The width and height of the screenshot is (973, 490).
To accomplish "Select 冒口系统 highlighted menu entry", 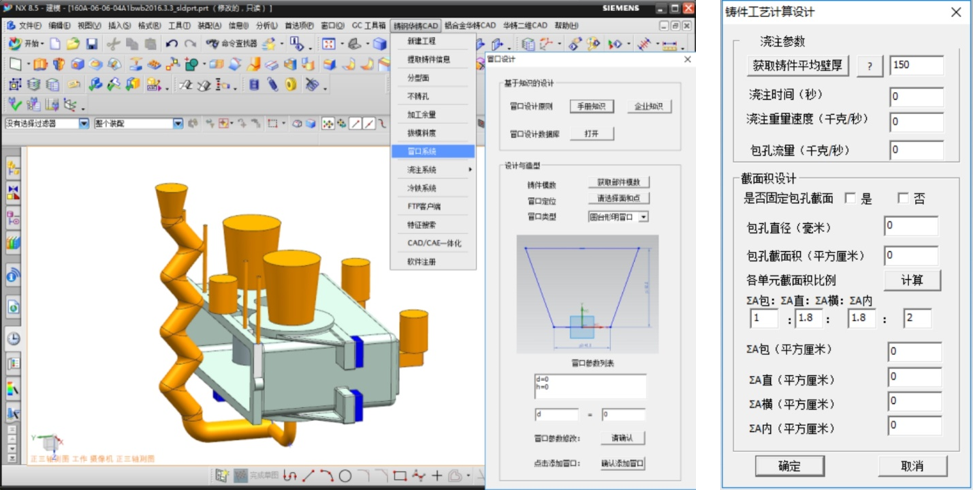I will pyautogui.click(x=433, y=151).
